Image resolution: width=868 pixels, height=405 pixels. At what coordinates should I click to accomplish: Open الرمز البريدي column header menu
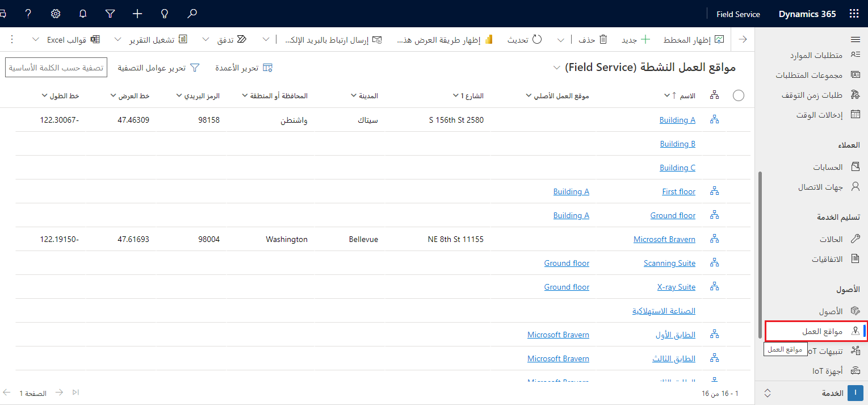[198, 96]
